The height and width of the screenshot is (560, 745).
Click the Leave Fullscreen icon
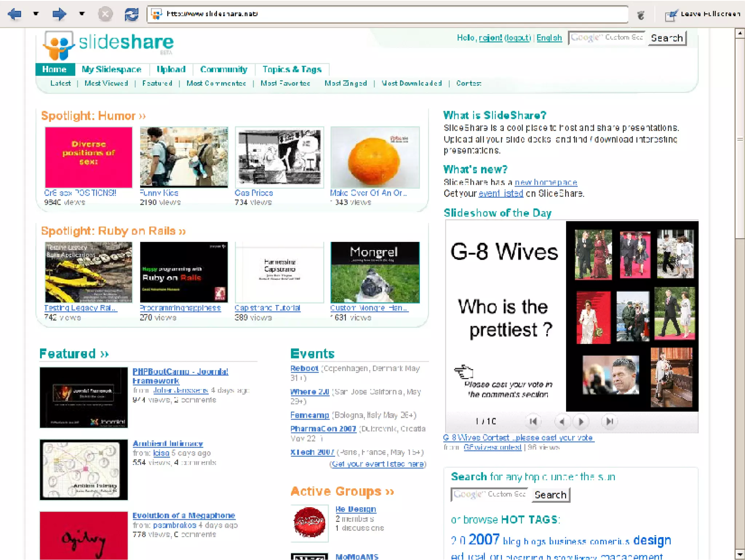[x=671, y=15]
